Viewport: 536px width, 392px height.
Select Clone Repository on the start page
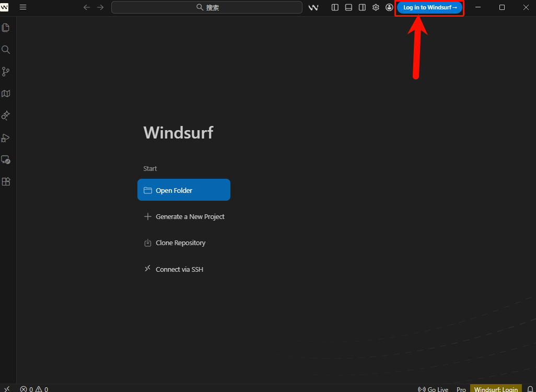coord(180,243)
